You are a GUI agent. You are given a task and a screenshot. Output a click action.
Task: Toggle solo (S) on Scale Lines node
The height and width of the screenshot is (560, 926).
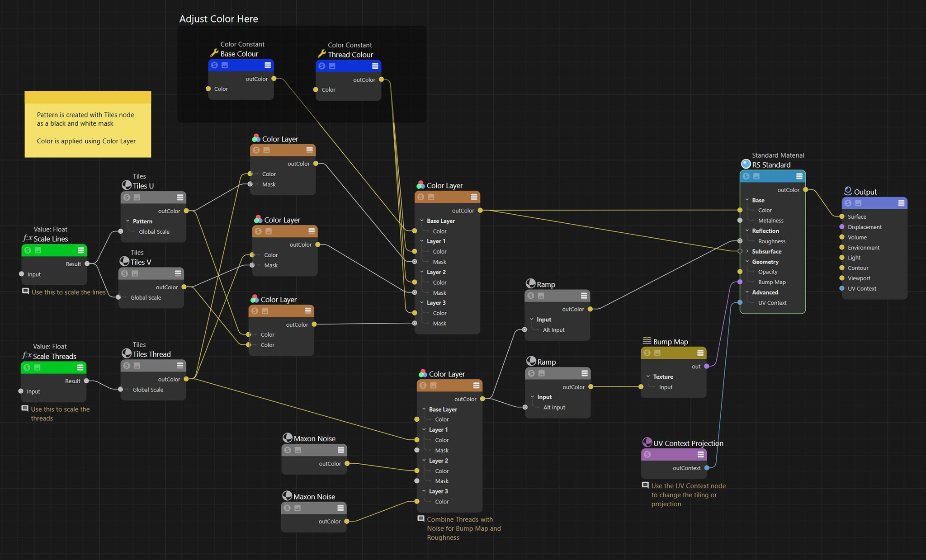[28, 250]
